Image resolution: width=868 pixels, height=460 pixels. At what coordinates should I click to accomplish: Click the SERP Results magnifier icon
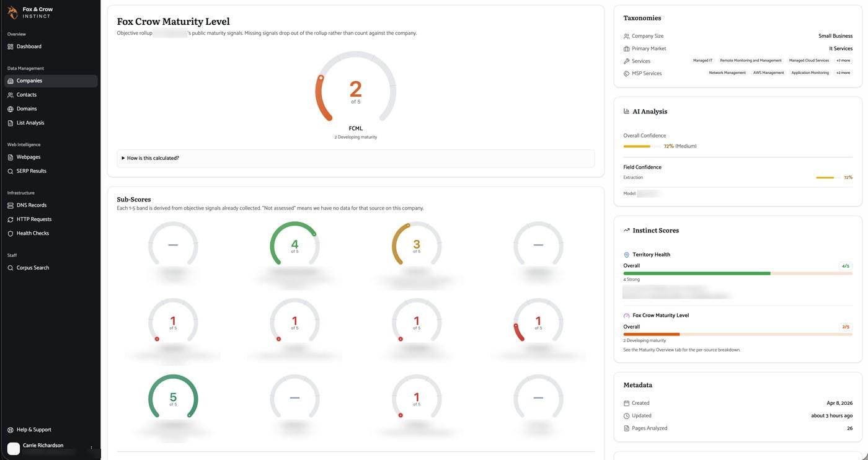pos(11,171)
